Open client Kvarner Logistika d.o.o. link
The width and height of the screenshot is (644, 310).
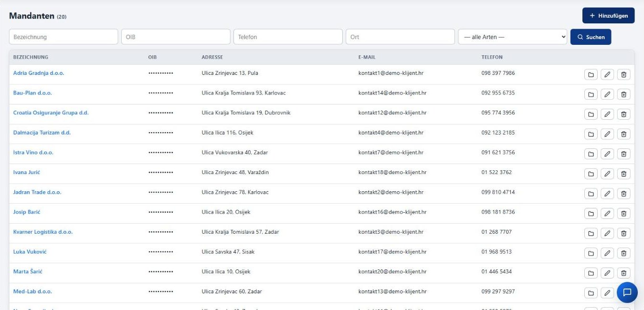coord(43,232)
